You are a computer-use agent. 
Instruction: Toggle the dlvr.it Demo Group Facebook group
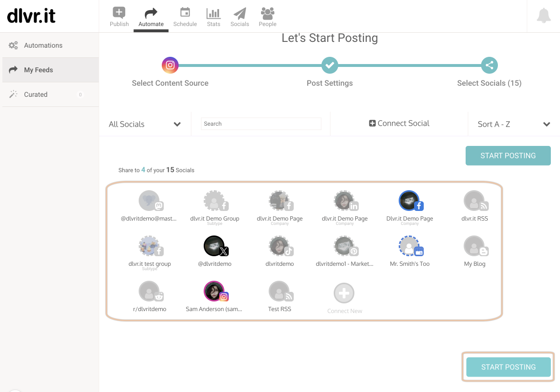pyautogui.click(x=214, y=201)
